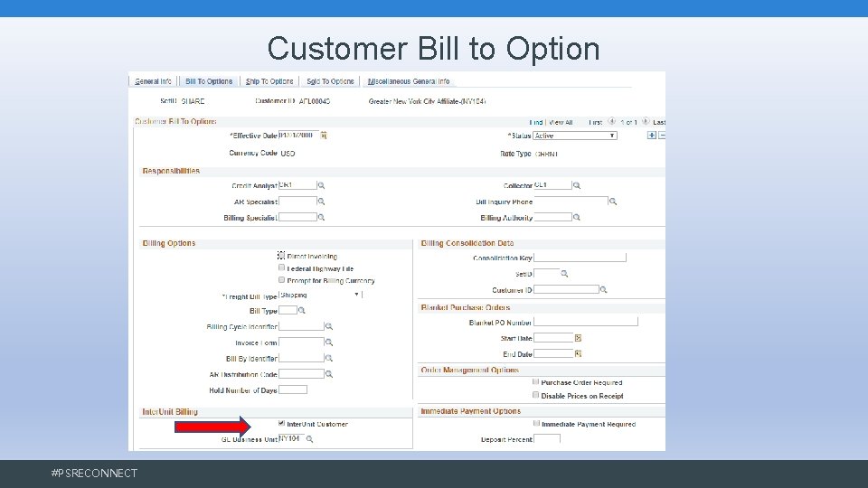Switch to the General Info tab
This screenshot has width=868, height=488.
pos(154,81)
